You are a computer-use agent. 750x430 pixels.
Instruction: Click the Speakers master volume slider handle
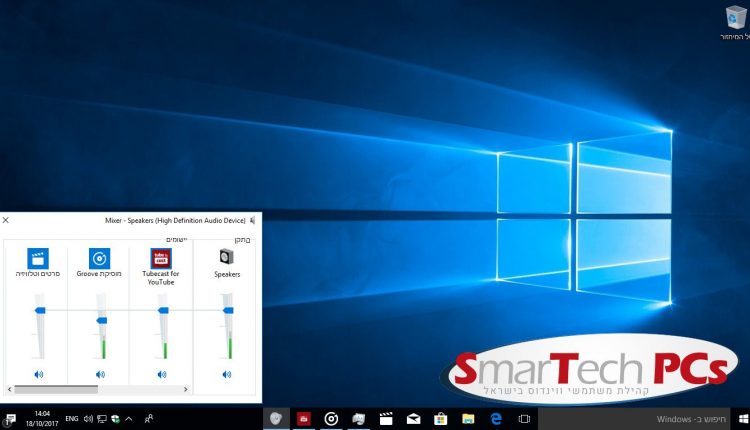228,310
